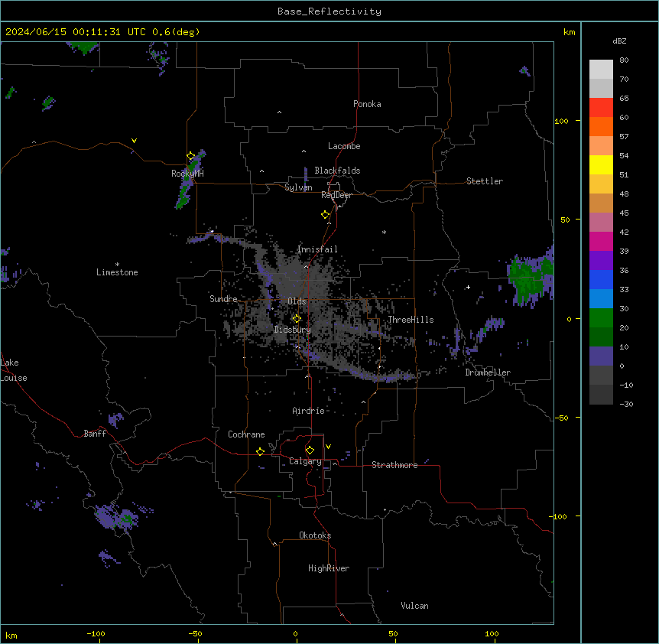Click the Lake Louise label
Screen dimensions: 659x644
[14, 370]
